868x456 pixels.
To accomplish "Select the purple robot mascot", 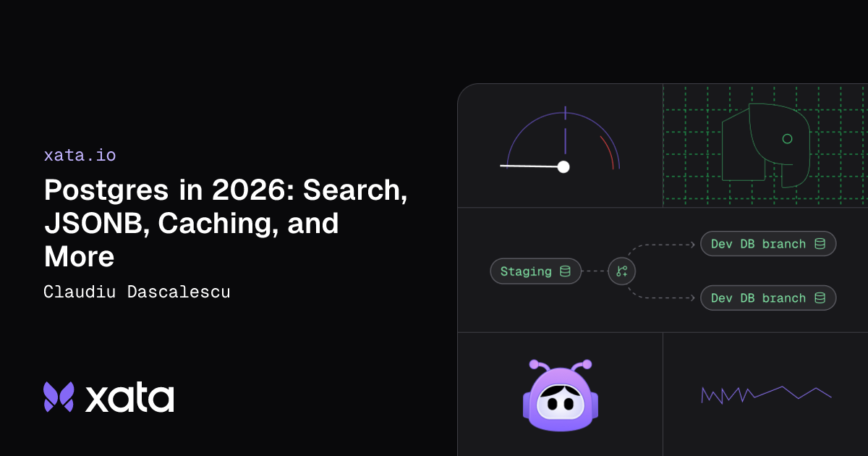I will pyautogui.click(x=559, y=398).
